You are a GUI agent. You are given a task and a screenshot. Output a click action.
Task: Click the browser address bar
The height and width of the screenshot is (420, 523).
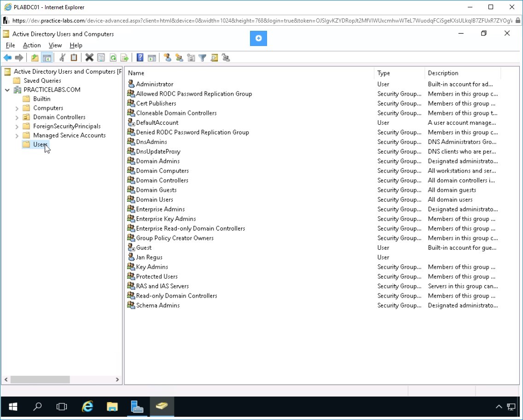point(262,21)
